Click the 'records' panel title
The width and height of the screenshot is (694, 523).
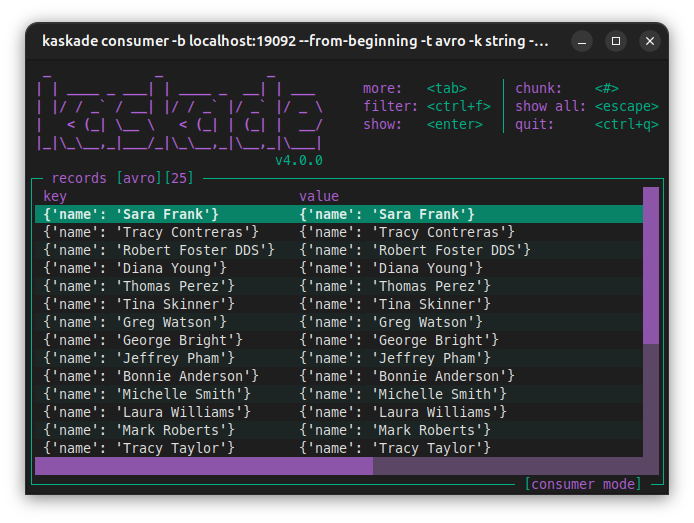point(79,178)
